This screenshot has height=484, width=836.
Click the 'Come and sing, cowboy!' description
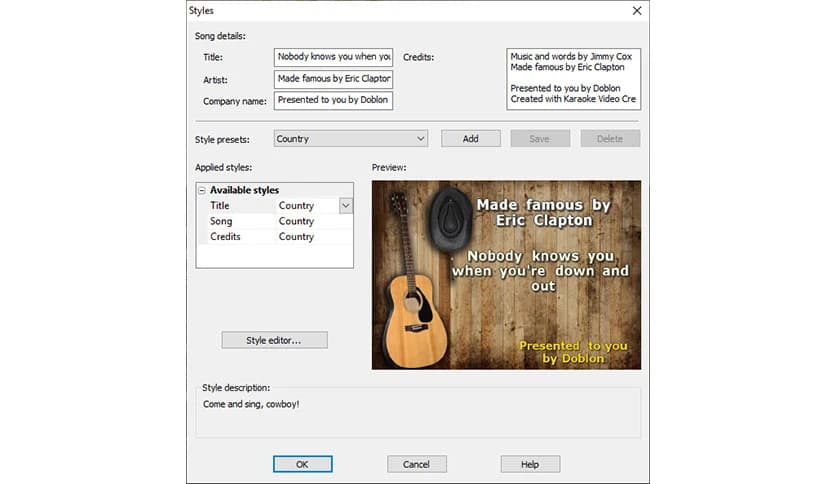[x=251, y=404]
